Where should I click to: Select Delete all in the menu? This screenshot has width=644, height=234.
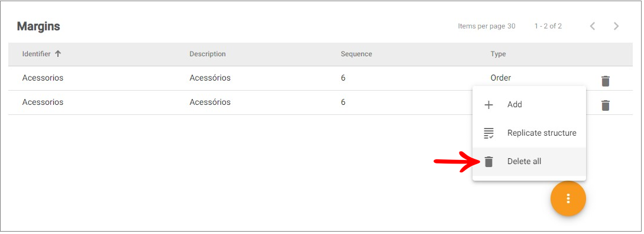(x=529, y=161)
